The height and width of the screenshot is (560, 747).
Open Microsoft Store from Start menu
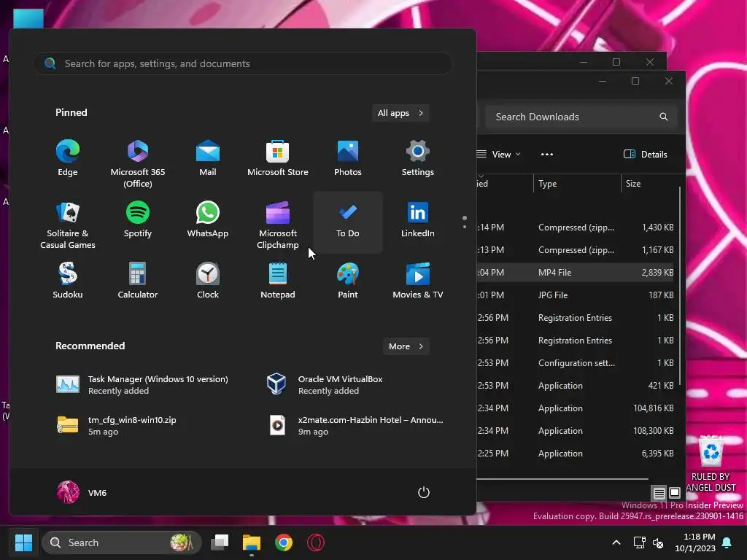278,158
